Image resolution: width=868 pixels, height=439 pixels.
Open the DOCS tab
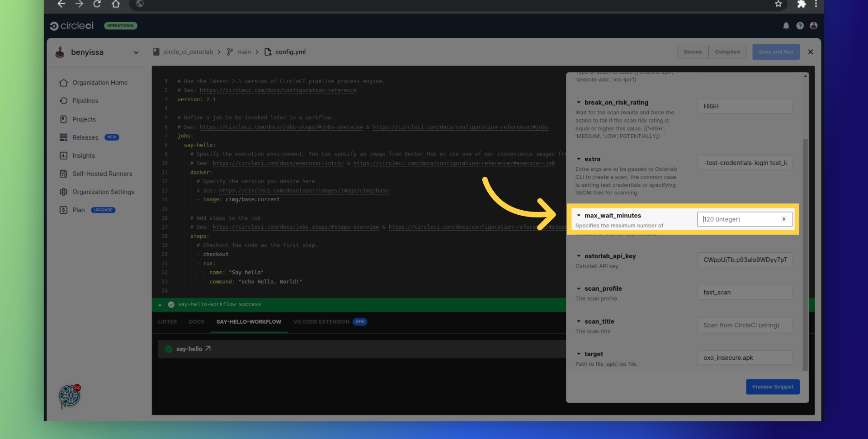pyautogui.click(x=196, y=322)
